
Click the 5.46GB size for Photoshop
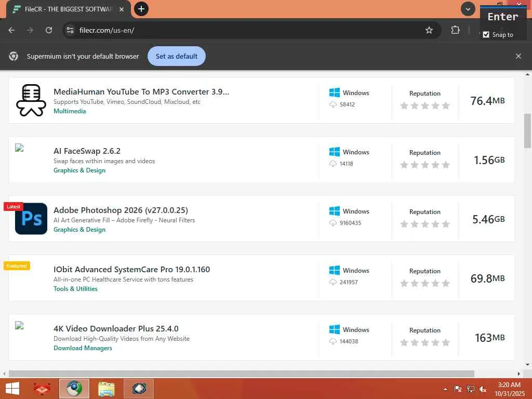pyautogui.click(x=488, y=219)
